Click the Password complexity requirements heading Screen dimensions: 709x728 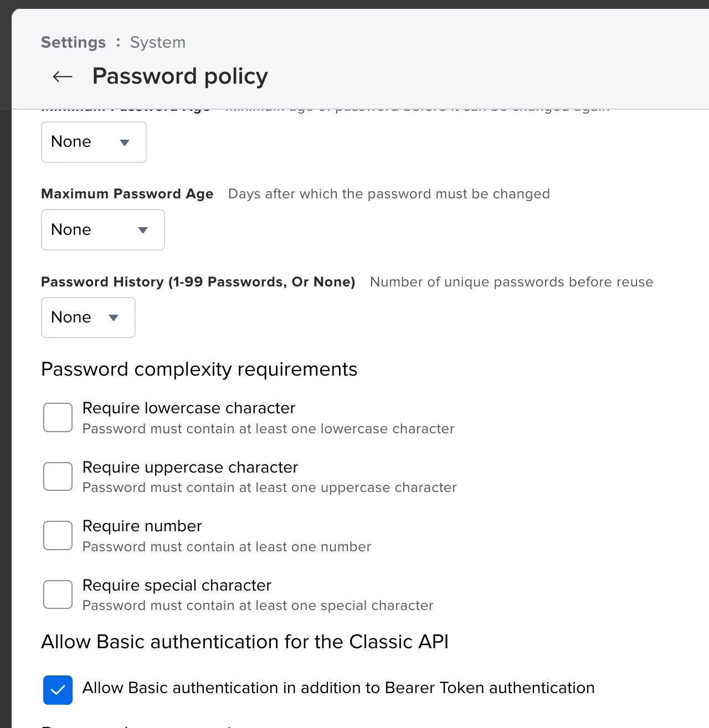(x=199, y=369)
